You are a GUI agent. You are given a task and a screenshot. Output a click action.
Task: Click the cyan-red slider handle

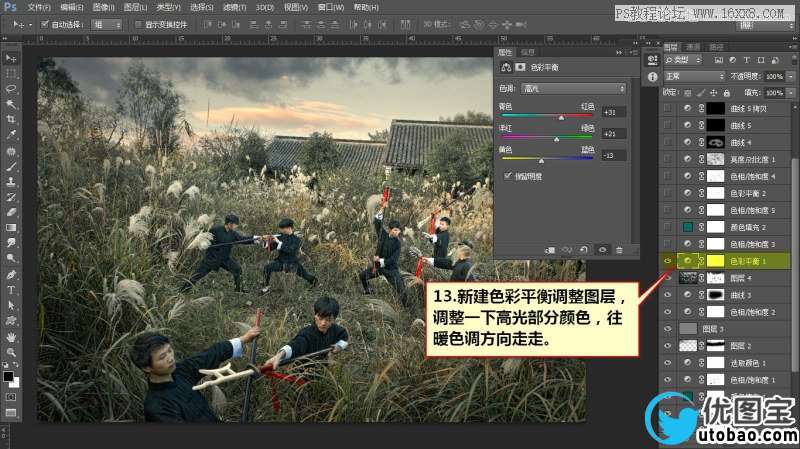(x=561, y=118)
